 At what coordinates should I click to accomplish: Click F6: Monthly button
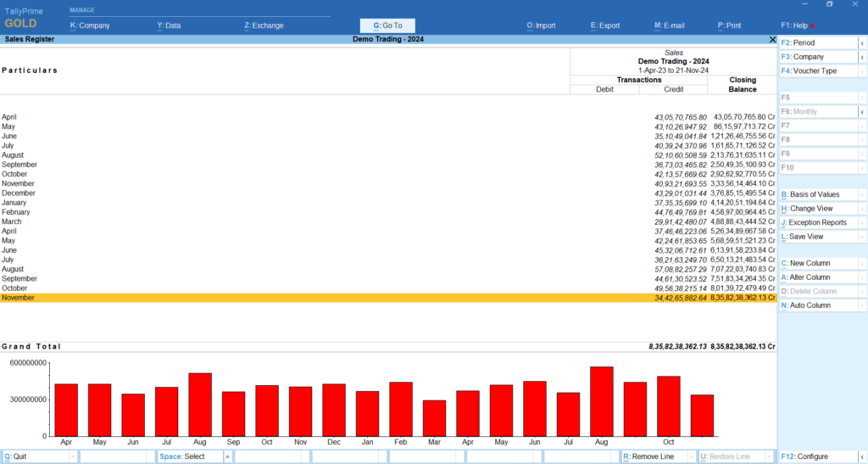(819, 112)
